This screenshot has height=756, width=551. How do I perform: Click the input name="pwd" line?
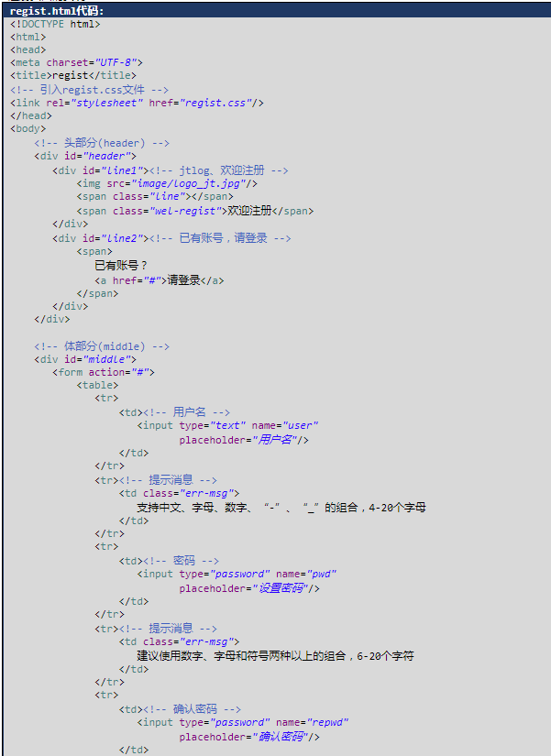point(237,575)
